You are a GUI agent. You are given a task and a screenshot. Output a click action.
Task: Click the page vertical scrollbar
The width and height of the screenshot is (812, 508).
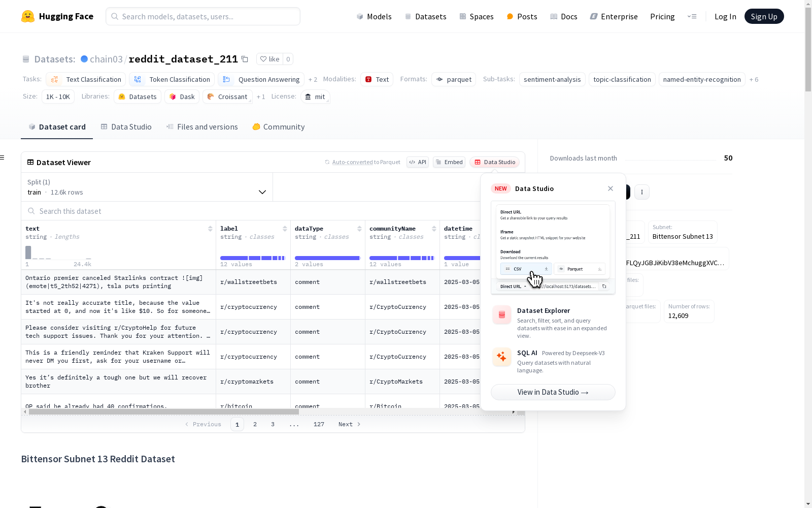(x=808, y=50)
